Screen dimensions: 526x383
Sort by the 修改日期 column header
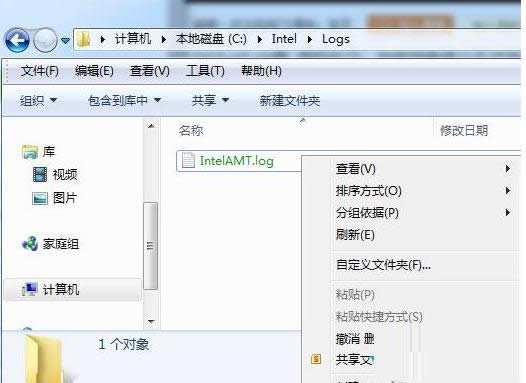pos(464,130)
